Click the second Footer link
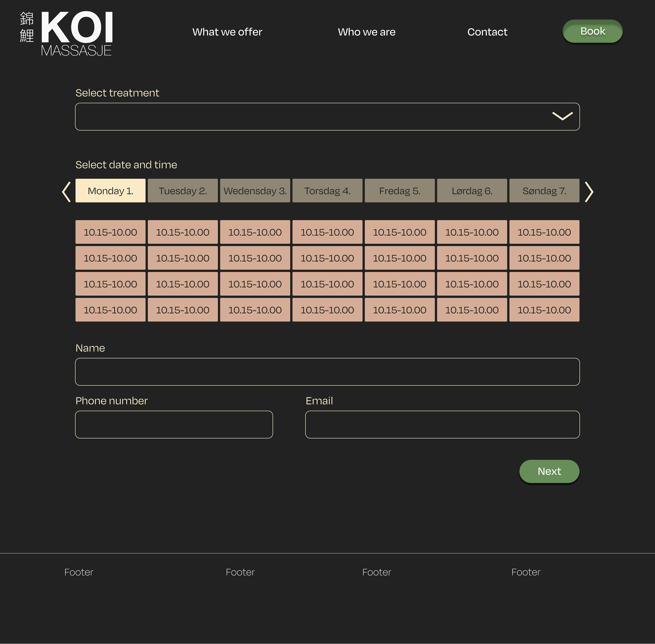The width and height of the screenshot is (655, 644). [240, 572]
